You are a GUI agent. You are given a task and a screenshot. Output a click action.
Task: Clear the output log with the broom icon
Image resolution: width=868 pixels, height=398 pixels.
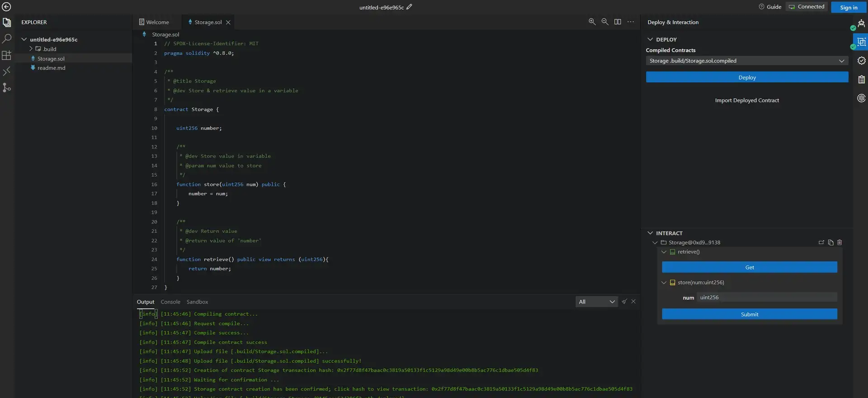pyautogui.click(x=624, y=302)
